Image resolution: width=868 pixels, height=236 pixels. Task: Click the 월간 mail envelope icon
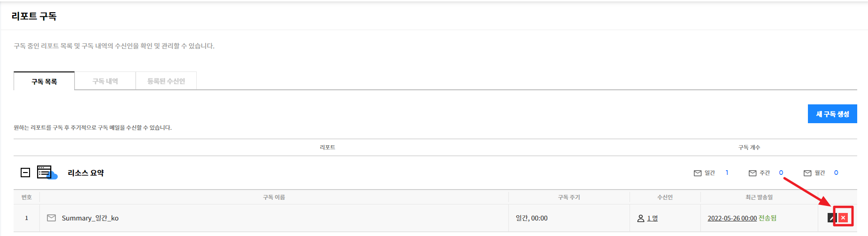[807, 173]
